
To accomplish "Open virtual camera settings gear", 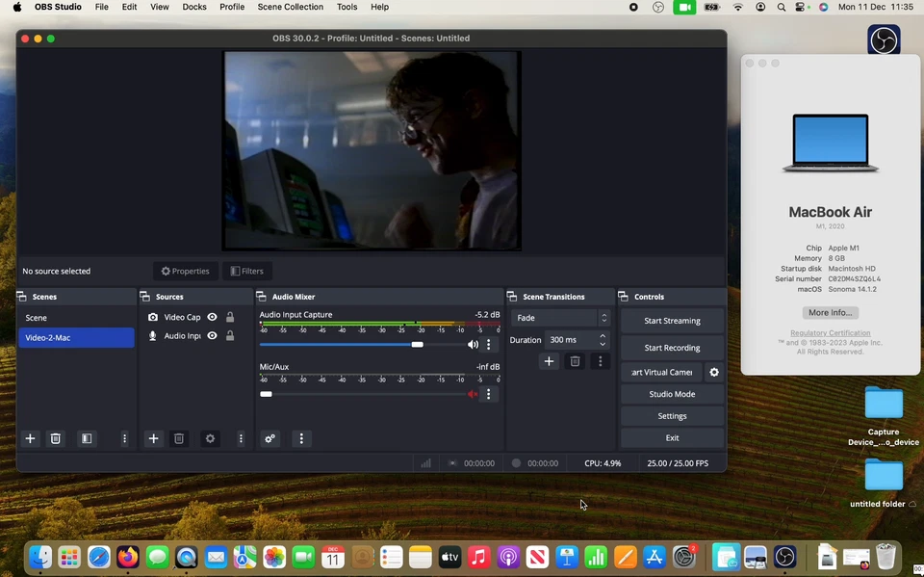I will click(713, 372).
